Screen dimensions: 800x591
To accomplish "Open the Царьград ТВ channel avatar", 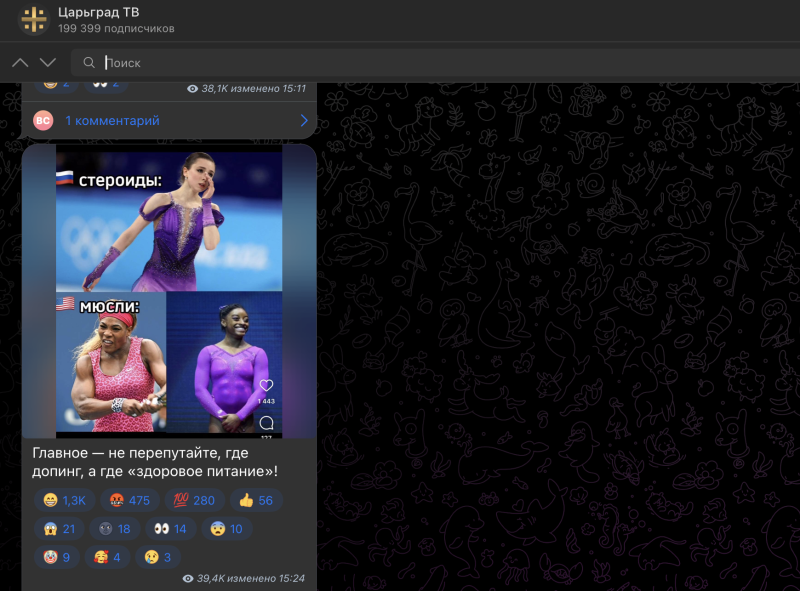I will click(x=34, y=20).
